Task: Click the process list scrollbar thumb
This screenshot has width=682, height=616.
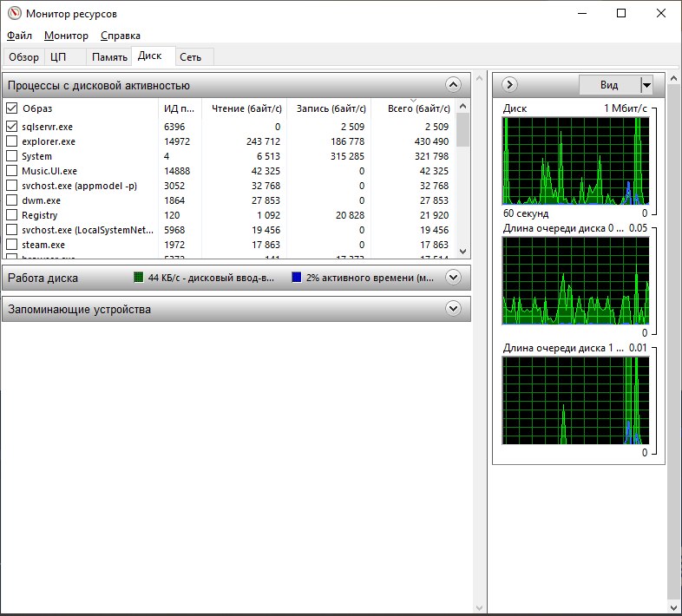Action: 462,129
